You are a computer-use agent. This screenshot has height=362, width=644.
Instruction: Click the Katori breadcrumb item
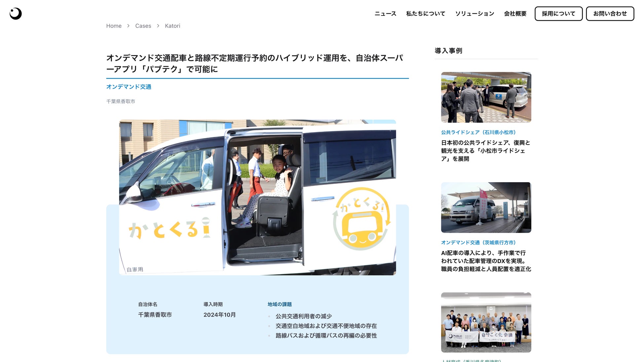click(172, 26)
